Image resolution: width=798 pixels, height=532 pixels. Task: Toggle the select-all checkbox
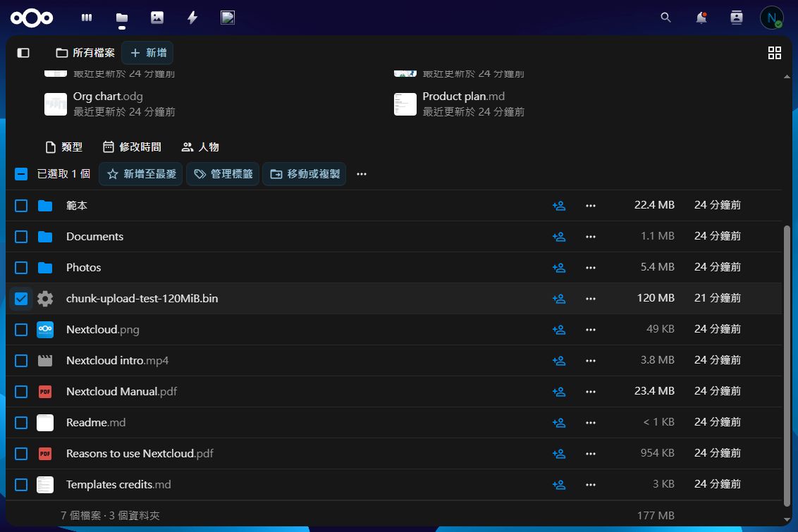click(x=21, y=174)
